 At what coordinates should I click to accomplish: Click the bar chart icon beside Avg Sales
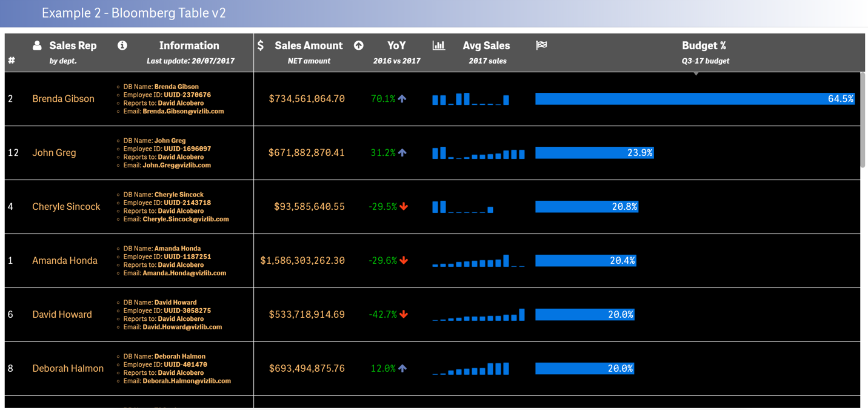coord(438,45)
